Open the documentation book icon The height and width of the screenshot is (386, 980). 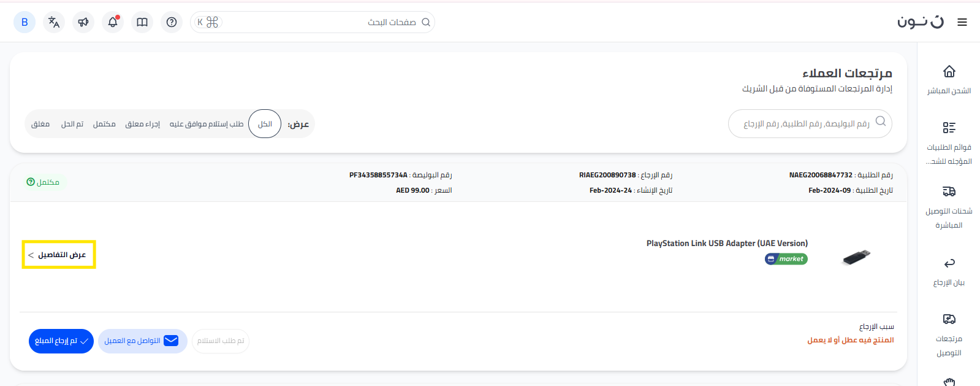point(142,22)
